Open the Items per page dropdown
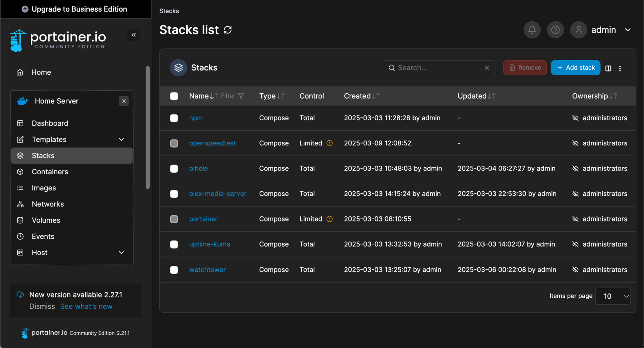This screenshot has width=644, height=348. click(x=613, y=296)
